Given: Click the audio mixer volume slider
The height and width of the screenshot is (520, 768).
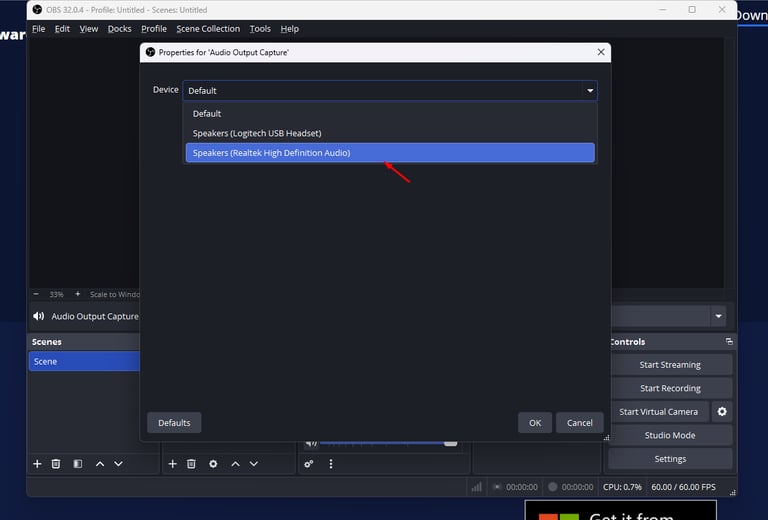Looking at the screenshot, I should pos(389,444).
